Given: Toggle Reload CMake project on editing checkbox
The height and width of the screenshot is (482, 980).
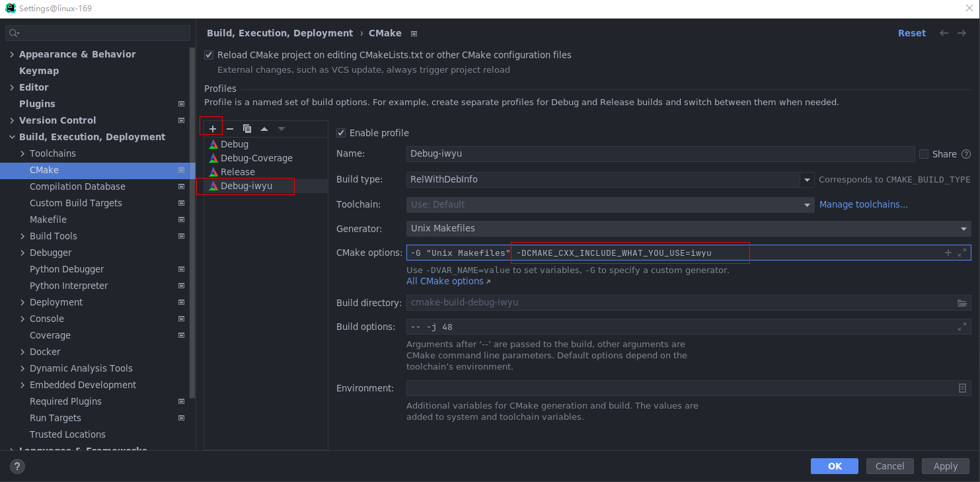Looking at the screenshot, I should tap(209, 55).
